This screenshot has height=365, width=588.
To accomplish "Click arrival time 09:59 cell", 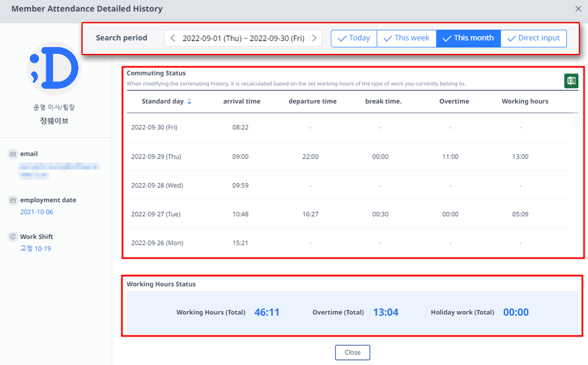I will (x=240, y=186).
